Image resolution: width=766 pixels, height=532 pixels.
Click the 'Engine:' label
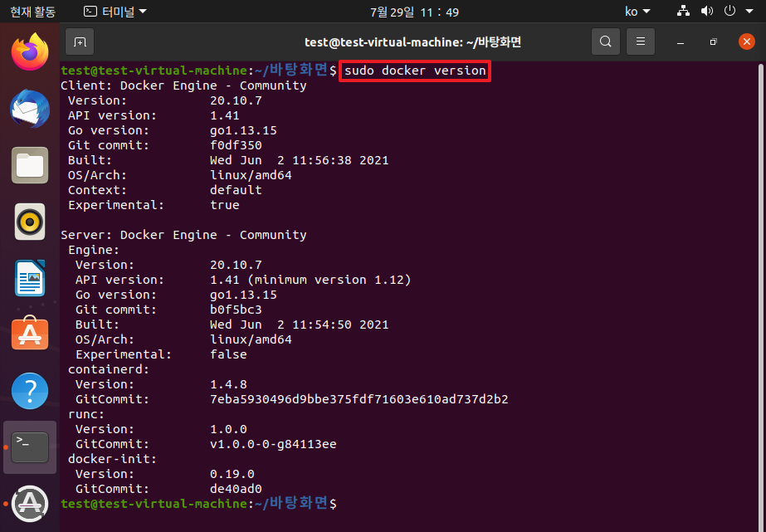(x=94, y=250)
